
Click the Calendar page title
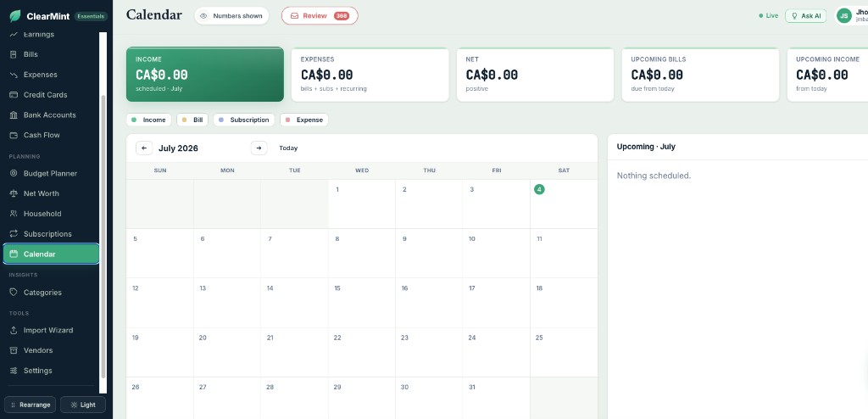point(154,15)
